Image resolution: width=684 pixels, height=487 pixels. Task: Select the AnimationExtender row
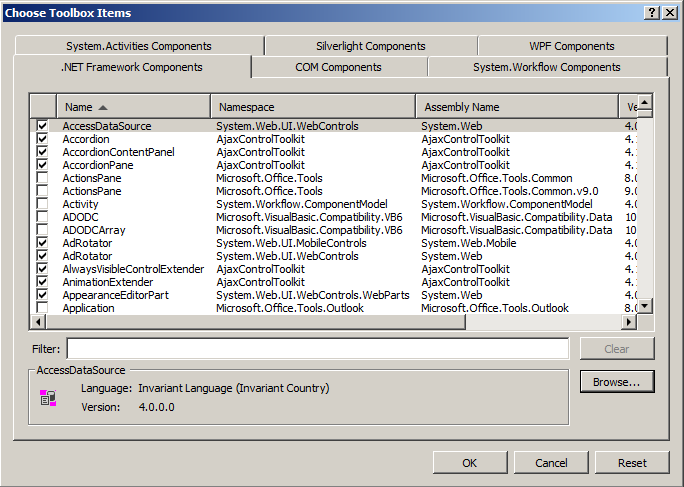pos(334,282)
